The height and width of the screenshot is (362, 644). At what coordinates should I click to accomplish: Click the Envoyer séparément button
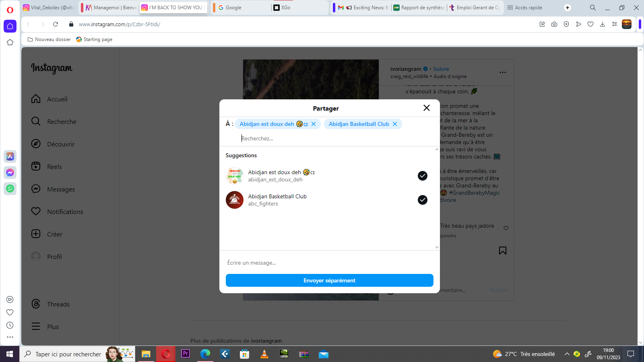(x=329, y=280)
